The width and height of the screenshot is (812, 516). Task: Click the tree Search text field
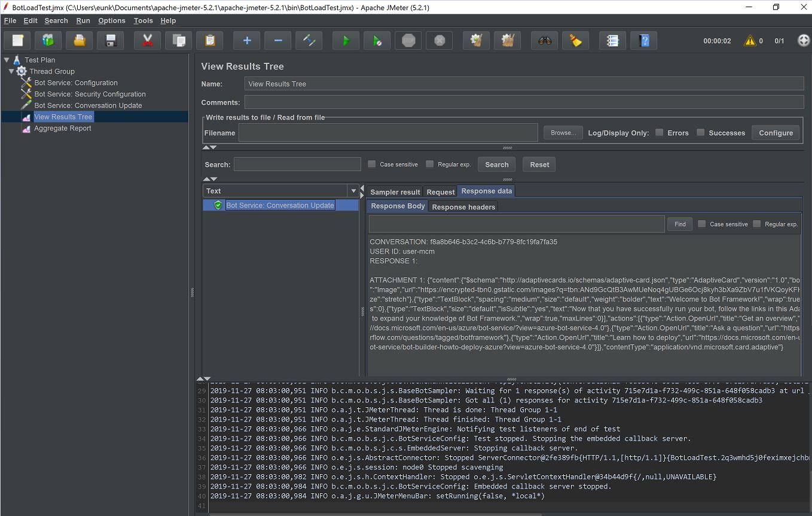[297, 164]
